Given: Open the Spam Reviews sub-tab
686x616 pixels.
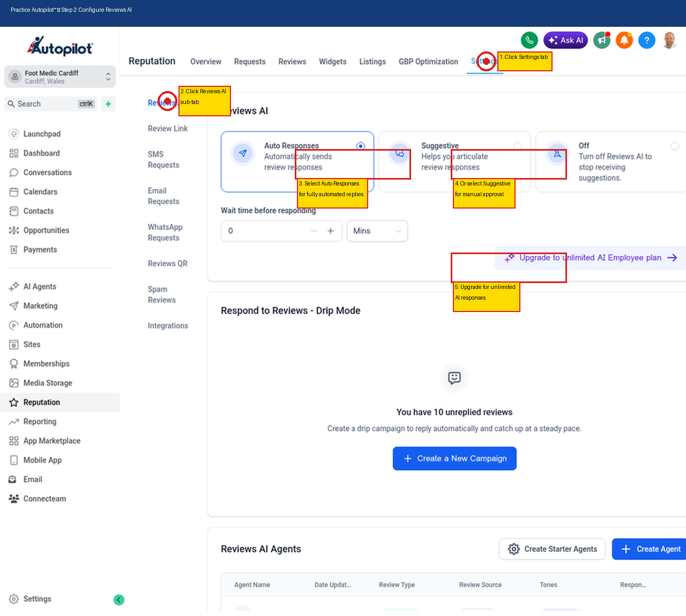Looking at the screenshot, I should coord(162,295).
